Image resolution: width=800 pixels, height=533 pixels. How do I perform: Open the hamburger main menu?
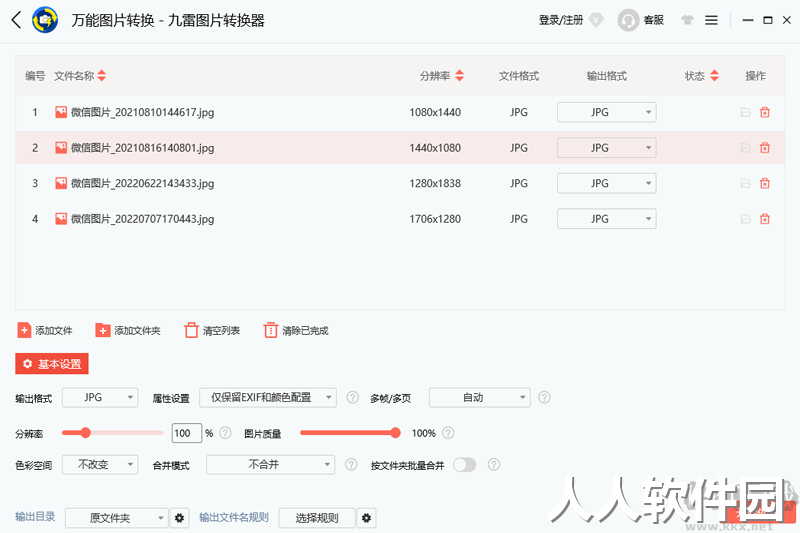pos(711,20)
